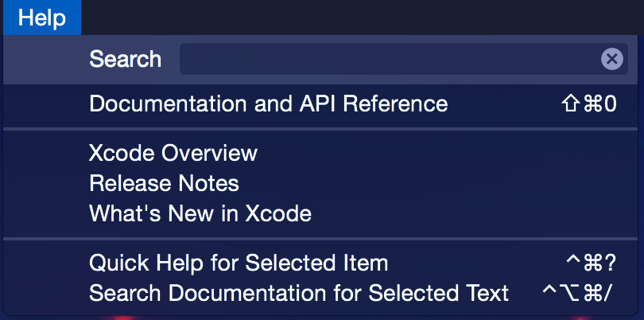Clear the Help search field
644x320 pixels.
[x=611, y=59]
